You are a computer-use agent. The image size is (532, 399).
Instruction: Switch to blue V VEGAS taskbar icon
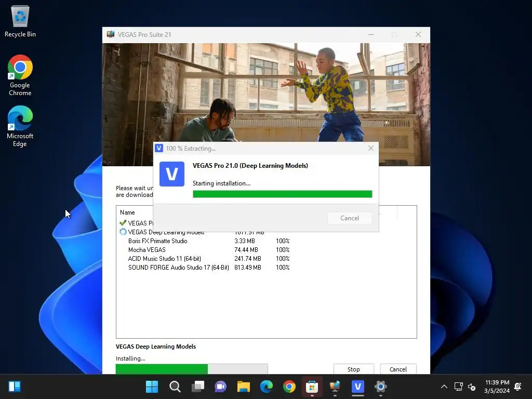tap(357, 387)
